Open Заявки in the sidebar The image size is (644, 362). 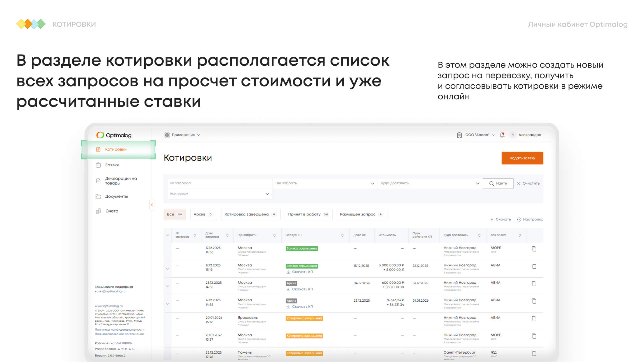coord(112,165)
